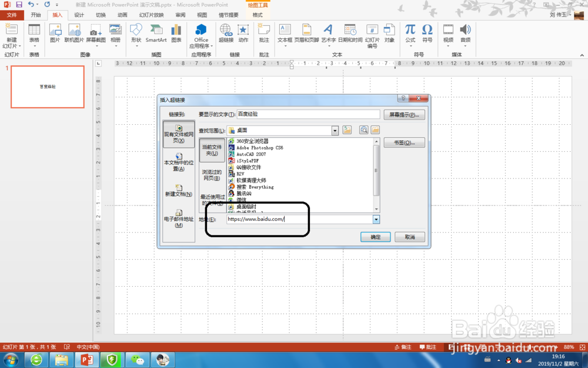The image size is (588, 368).
Task: Click the Save icon in quick access toolbar
Action: point(19,5)
